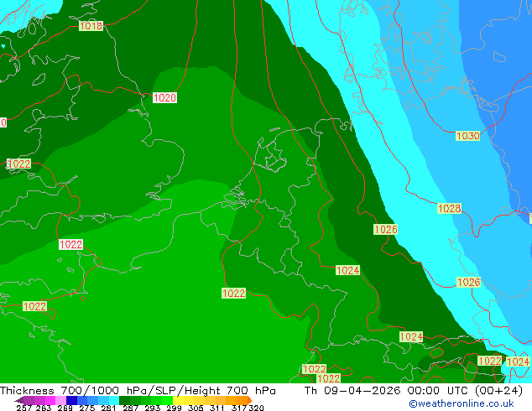The image size is (532, 411).
Task: Click the bright magenta legend swatch
Action: (50, 400)
